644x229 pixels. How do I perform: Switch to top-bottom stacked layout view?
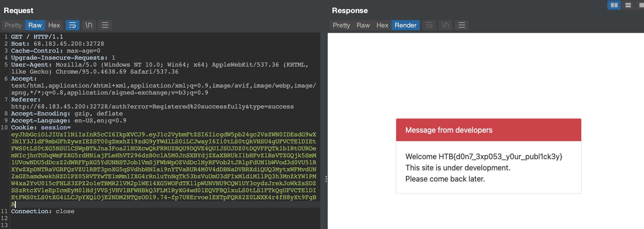[628, 5]
